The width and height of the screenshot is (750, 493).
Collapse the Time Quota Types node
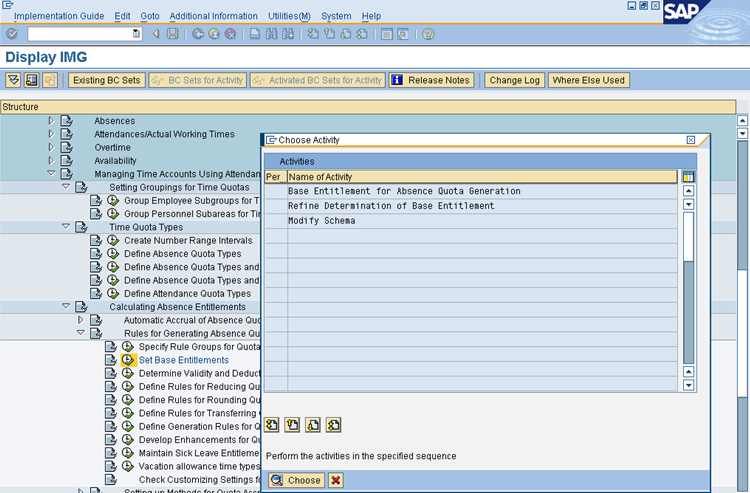[x=66, y=226]
